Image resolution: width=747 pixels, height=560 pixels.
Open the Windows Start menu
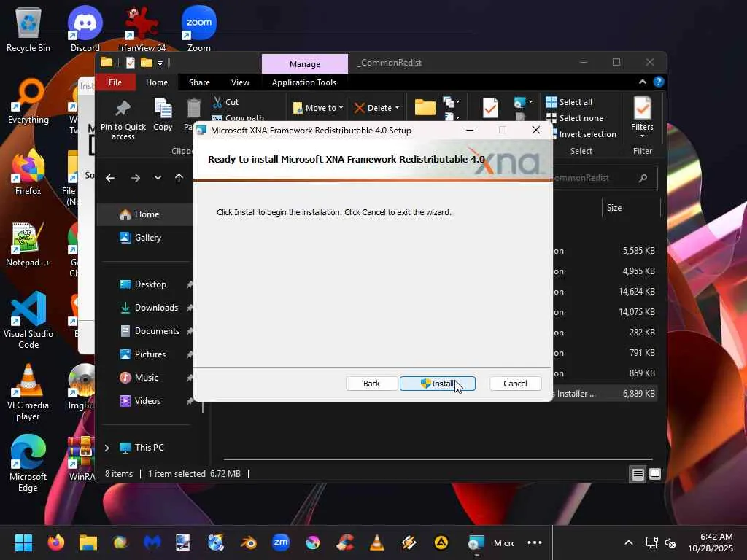coord(23,542)
